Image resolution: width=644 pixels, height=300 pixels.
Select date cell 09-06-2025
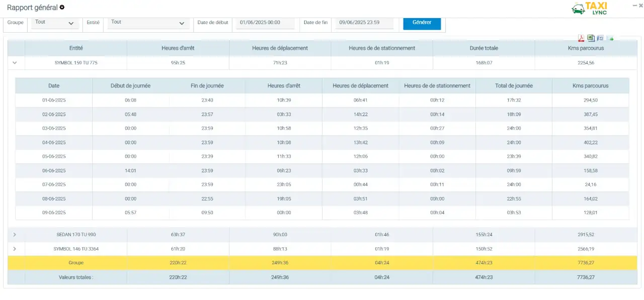[54, 213]
